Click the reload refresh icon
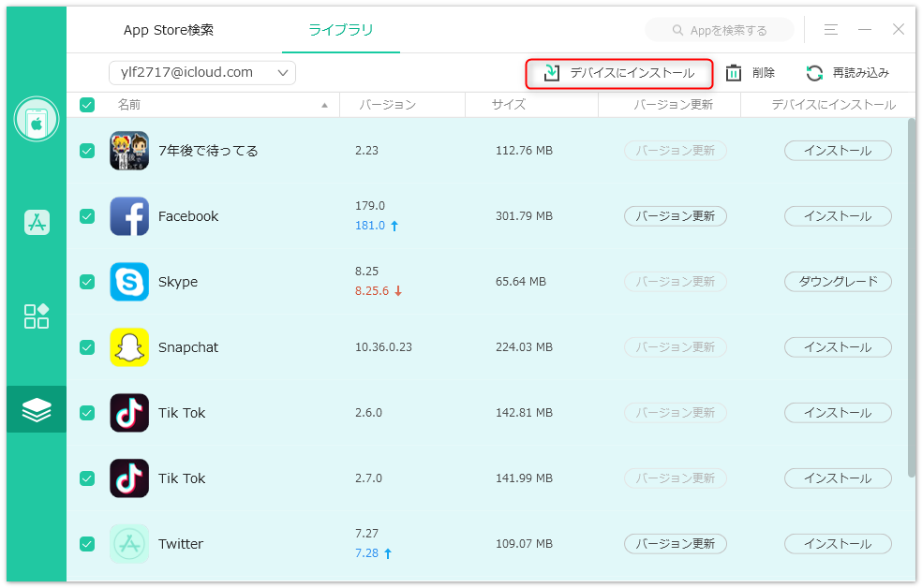Screen dimensions: 922x588 (x=814, y=73)
